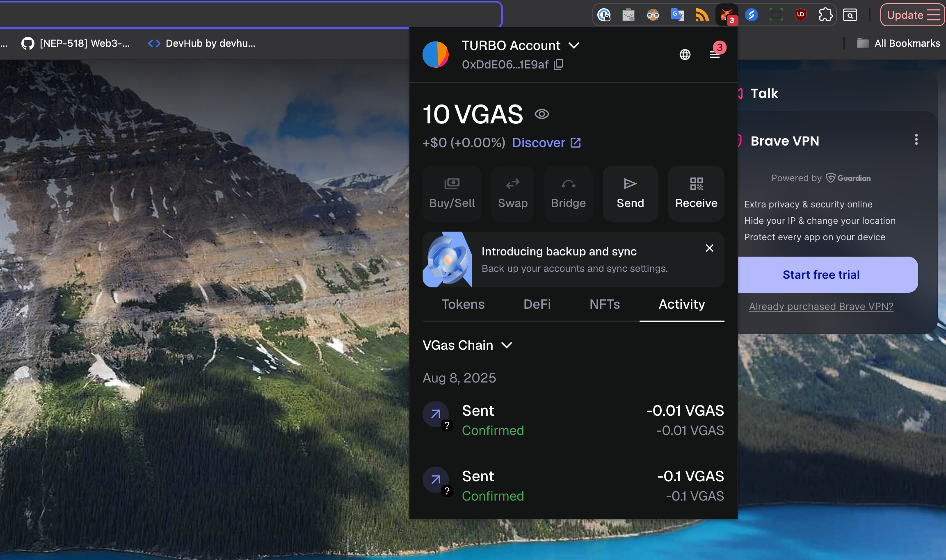Open Brave VPN three-dot options menu
946x560 pixels.
916,140
